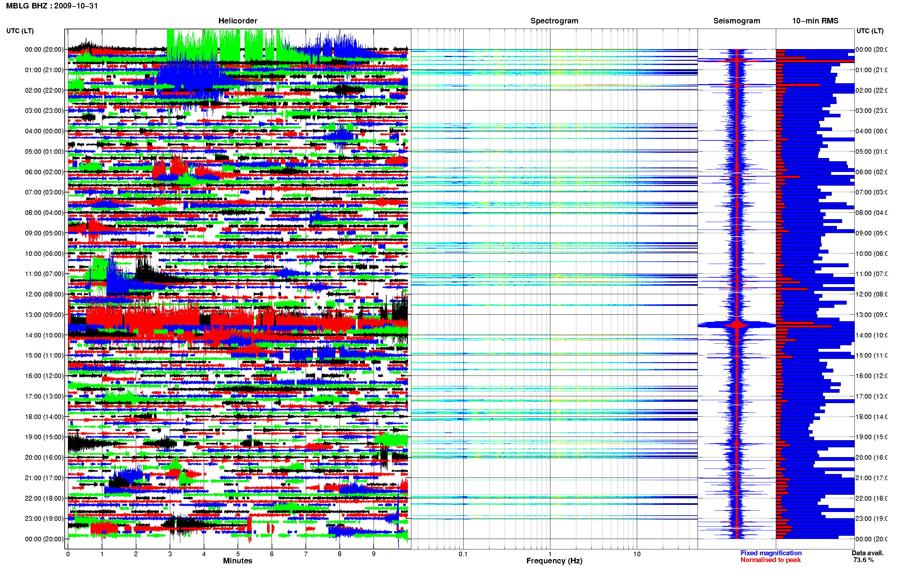This screenshot has height=578, width=924.
Task: Click the MBLG BHZ : 2009-10-31 title
Action: (x=52, y=6)
